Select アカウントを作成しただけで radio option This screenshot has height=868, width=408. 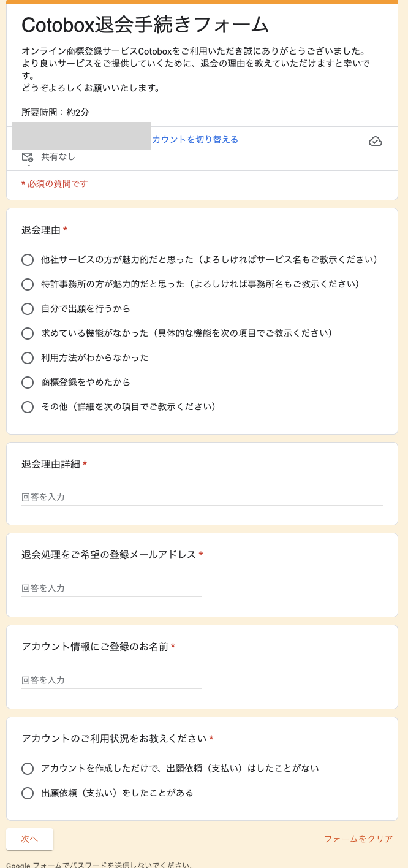pos(28,769)
